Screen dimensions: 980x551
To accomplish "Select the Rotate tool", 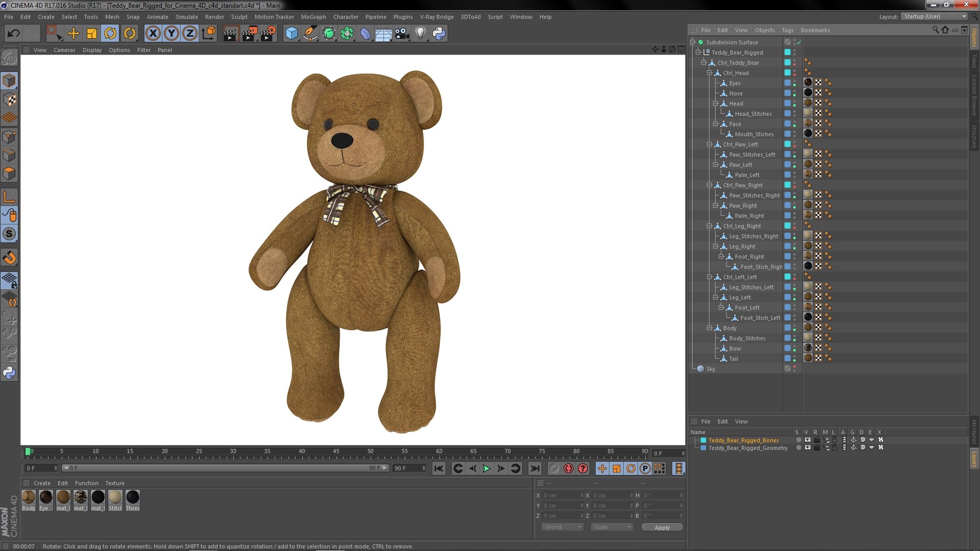I will click(x=110, y=34).
